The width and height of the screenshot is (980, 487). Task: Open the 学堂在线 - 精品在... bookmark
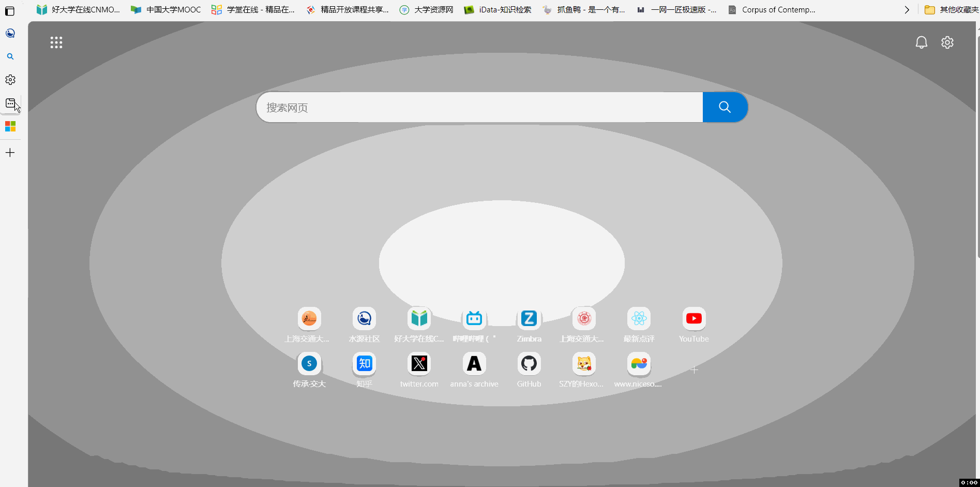tap(253, 9)
